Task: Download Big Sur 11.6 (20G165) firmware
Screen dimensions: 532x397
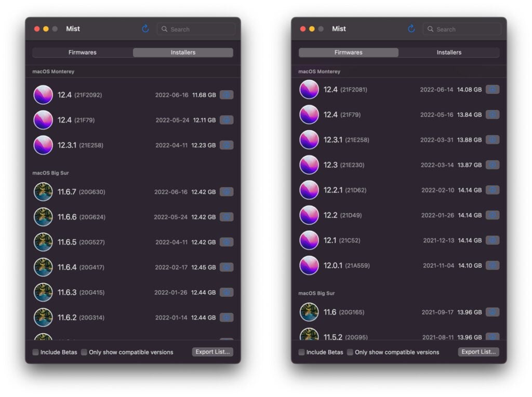Action: point(493,312)
